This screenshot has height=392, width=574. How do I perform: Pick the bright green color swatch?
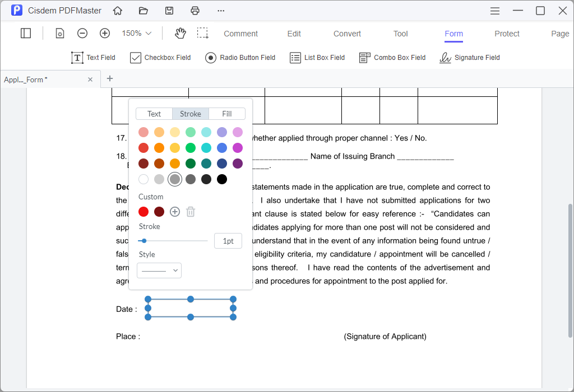click(x=191, y=148)
